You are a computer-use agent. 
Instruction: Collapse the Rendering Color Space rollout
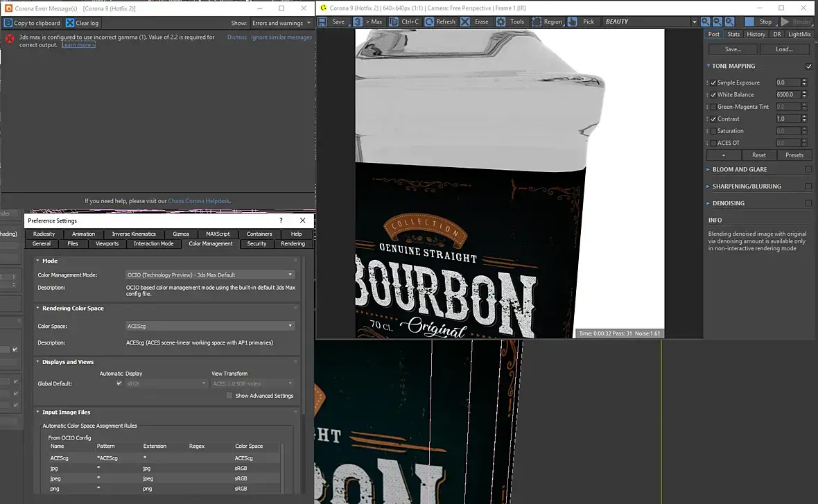click(x=37, y=308)
